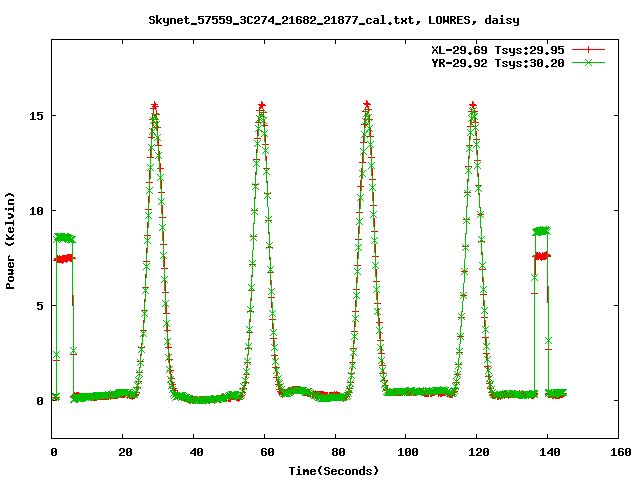Screen dimensions: 640x480
Task: Click the 80 tick label on the x-axis
Action: click(x=335, y=452)
